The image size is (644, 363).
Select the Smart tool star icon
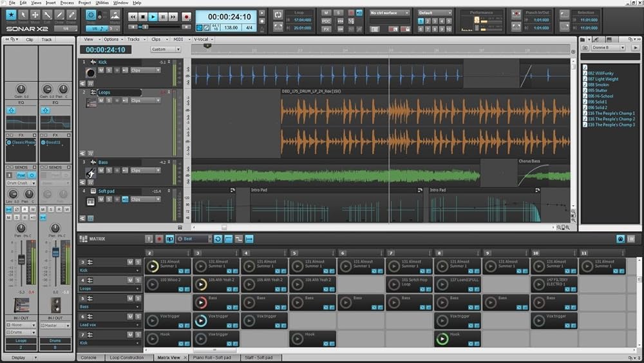[x=10, y=15]
